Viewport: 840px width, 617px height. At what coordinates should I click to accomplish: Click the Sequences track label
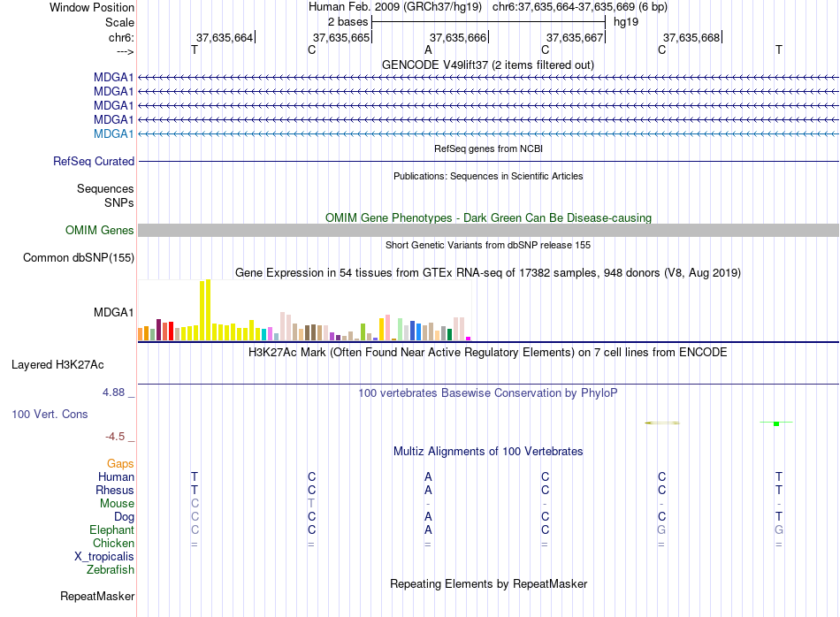point(105,188)
